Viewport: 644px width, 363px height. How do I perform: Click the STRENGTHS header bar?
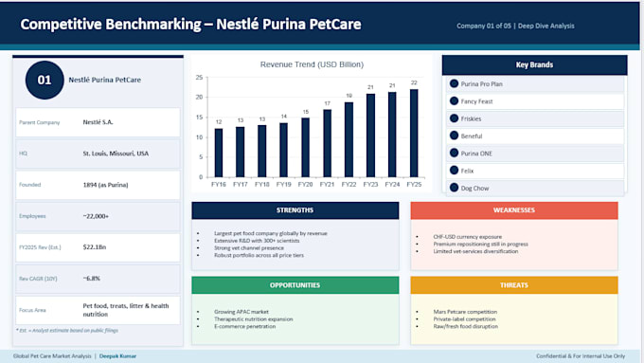pos(295,210)
